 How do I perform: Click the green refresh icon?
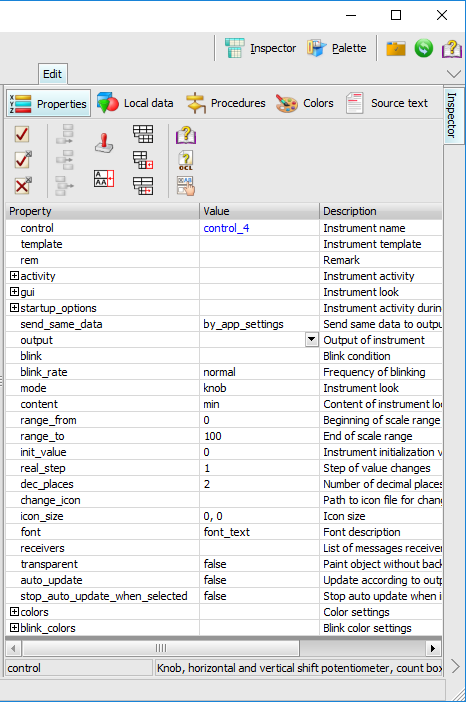423,48
